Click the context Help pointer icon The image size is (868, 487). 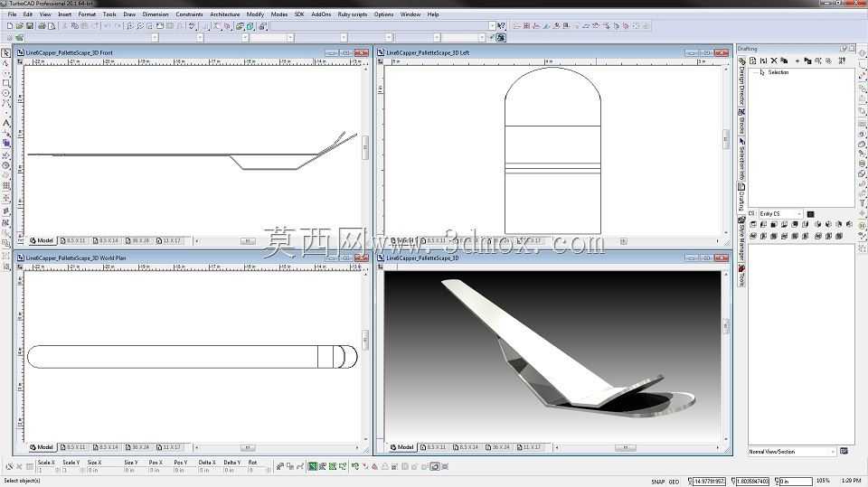(x=501, y=26)
